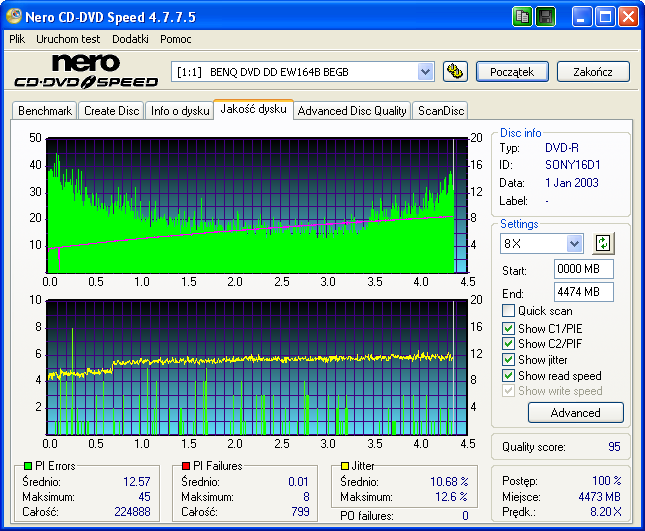
Task: Close the Nero CD-DVD Speed window
Action: pos(629,17)
